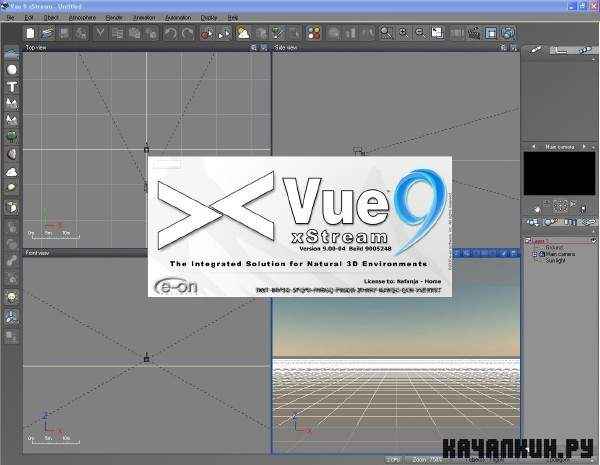Add a light using the light bulb icon
Image resolution: width=600 pixels, height=465 pixels.
point(12,297)
